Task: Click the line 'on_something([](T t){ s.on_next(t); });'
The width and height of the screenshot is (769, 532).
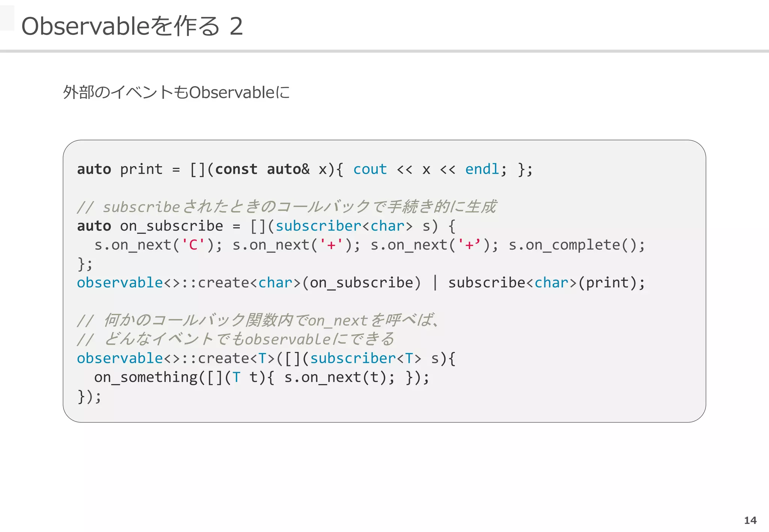Action: (262, 377)
